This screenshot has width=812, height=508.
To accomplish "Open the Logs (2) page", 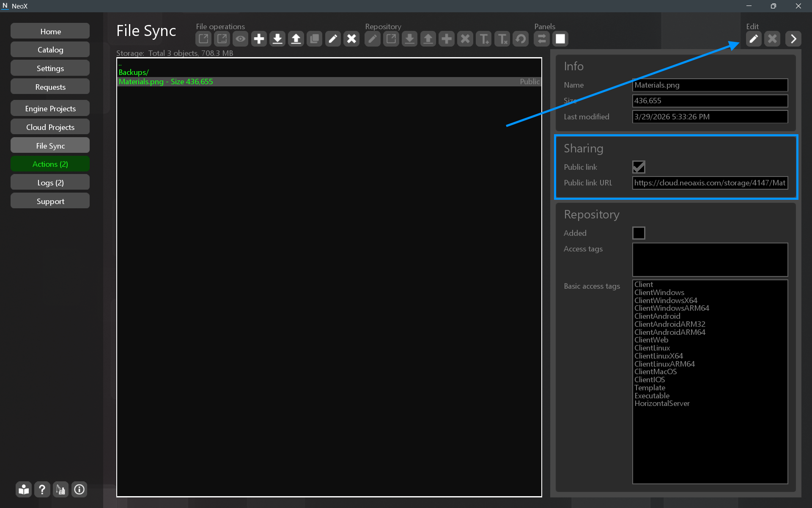I will click(50, 182).
